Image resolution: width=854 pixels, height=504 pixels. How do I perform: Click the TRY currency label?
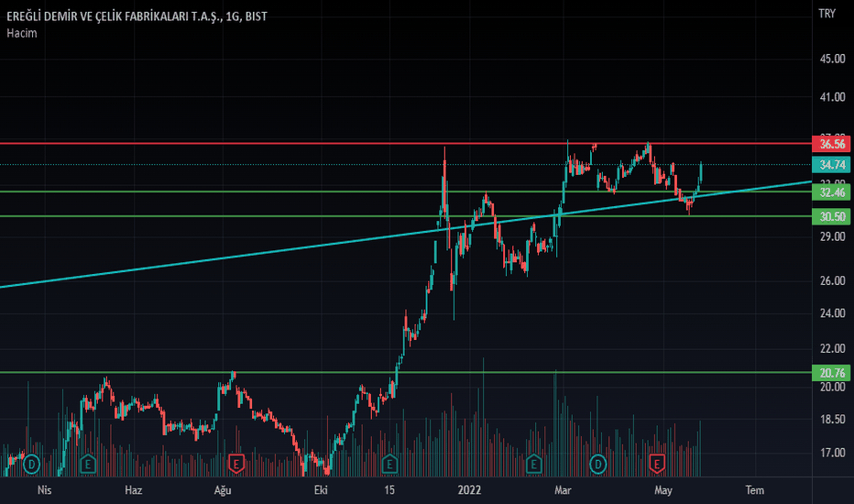[x=827, y=14]
